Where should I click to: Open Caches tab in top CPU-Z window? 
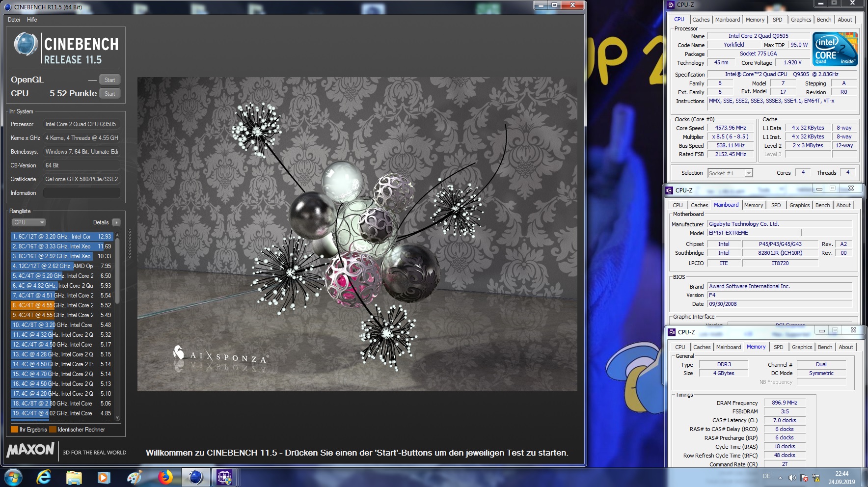[x=701, y=20]
